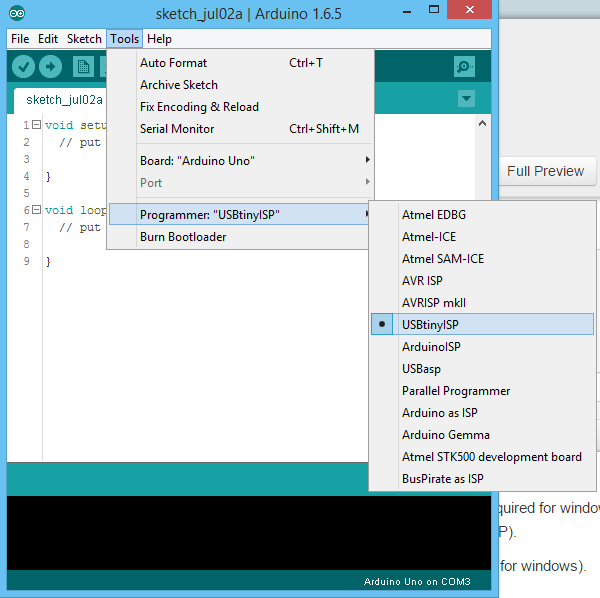600x598 pixels.
Task: Select Arduino as ISP programmer
Action: point(483,412)
